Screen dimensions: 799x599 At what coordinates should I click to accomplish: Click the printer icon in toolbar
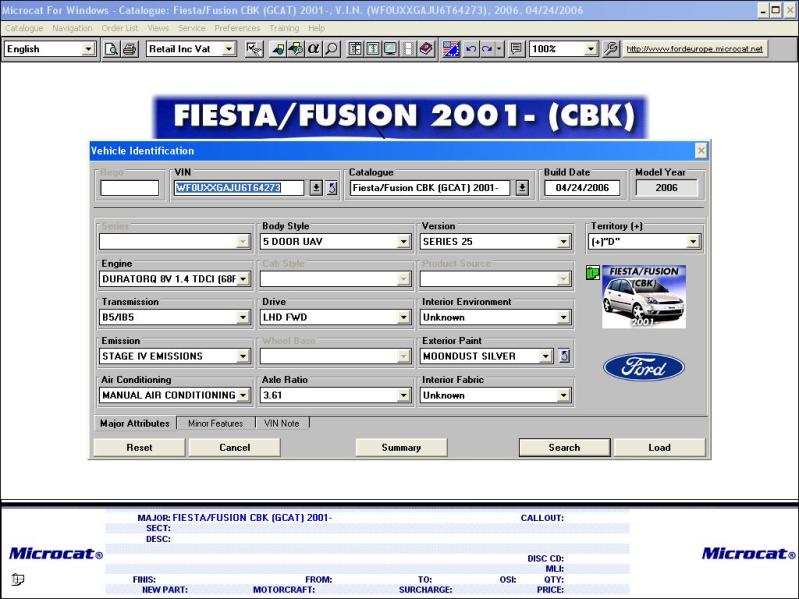pyautogui.click(x=130, y=49)
